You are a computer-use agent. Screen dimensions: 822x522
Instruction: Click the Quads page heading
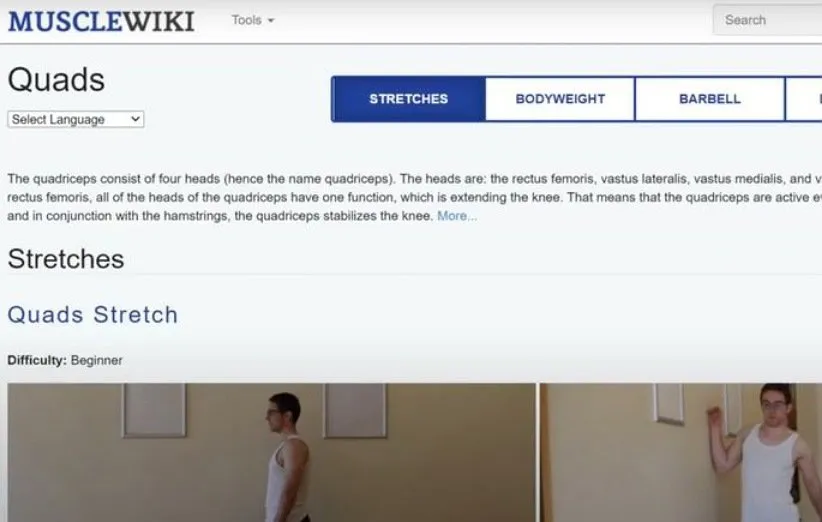point(56,80)
